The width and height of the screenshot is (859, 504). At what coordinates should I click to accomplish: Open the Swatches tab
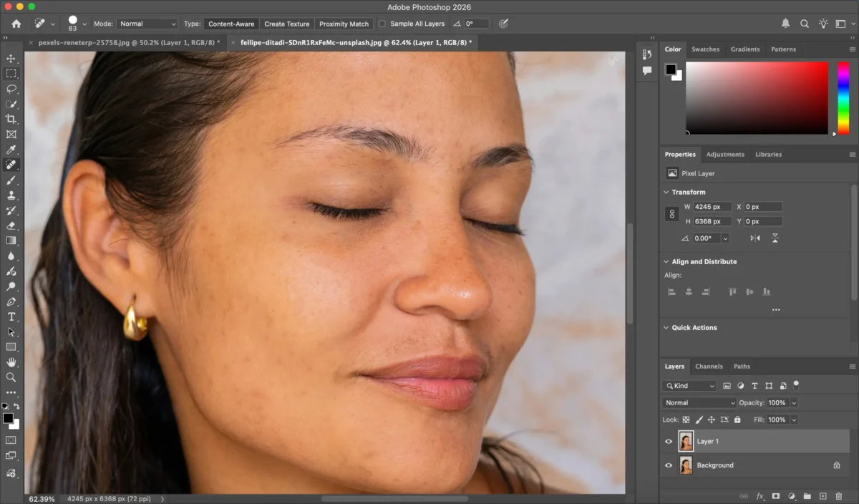pyautogui.click(x=706, y=49)
